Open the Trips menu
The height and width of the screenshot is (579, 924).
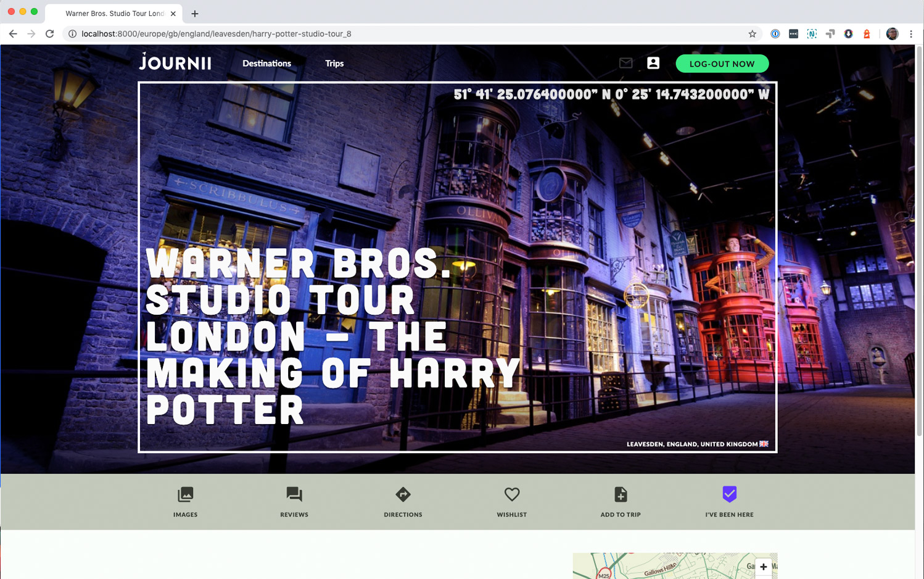[334, 64]
